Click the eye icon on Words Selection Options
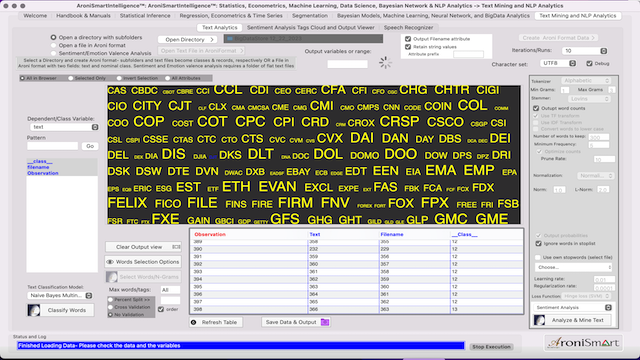Image resolution: width=640 pixels, height=360 pixels. 110,262
